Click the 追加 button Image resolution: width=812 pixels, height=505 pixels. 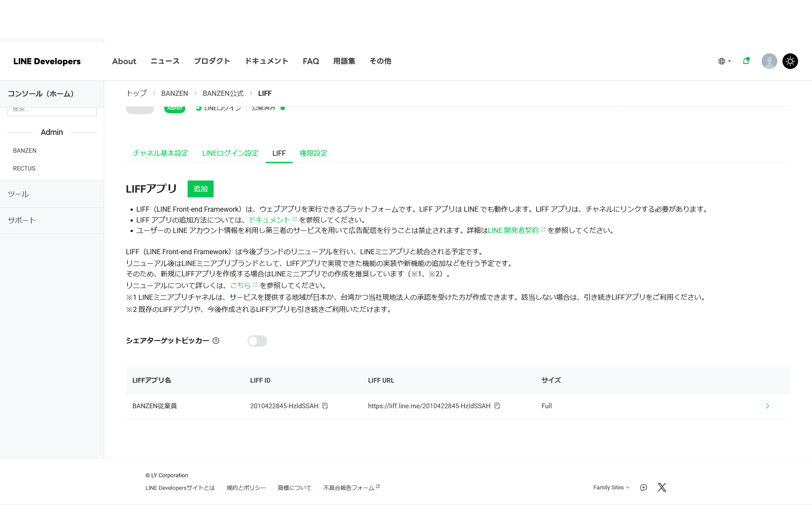tap(201, 189)
